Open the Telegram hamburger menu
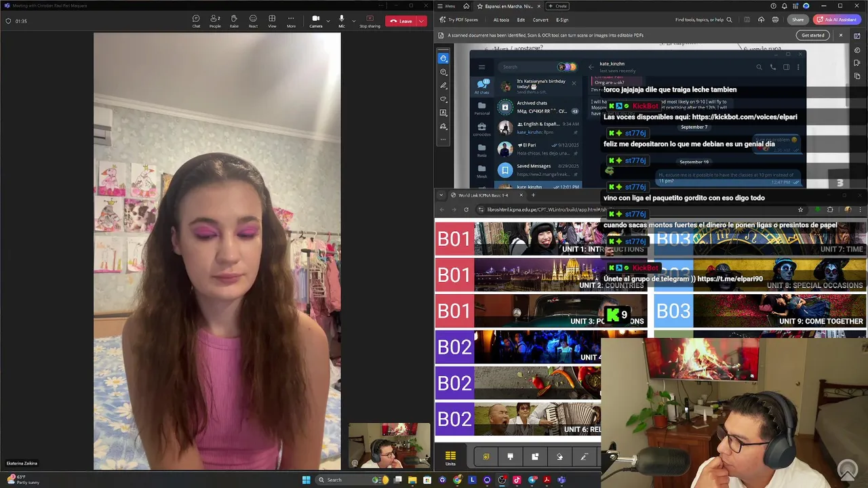The image size is (868, 488). (x=482, y=67)
